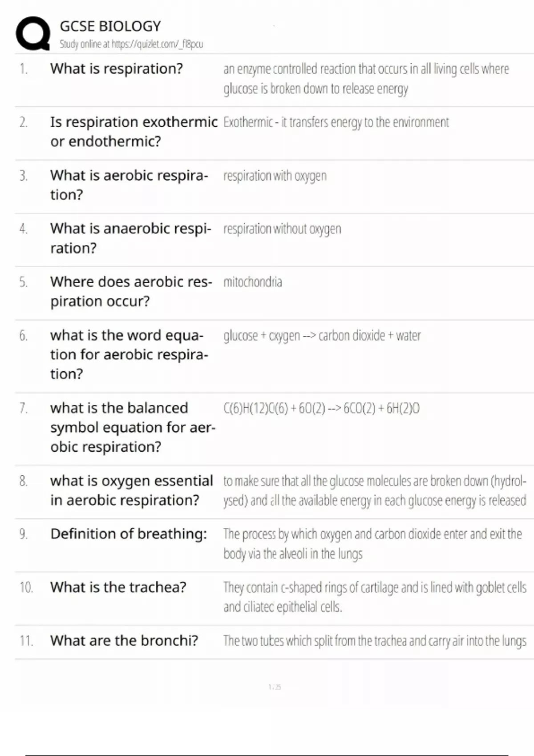Click the Exothermic answer text

[x=336, y=122]
